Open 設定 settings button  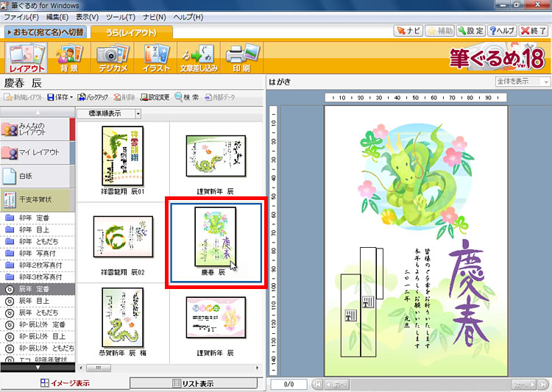pos(471,31)
